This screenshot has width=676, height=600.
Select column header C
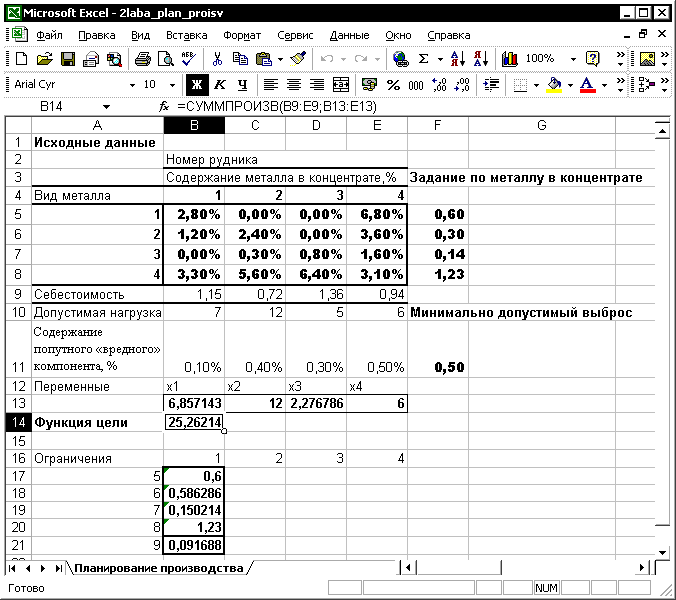click(255, 125)
